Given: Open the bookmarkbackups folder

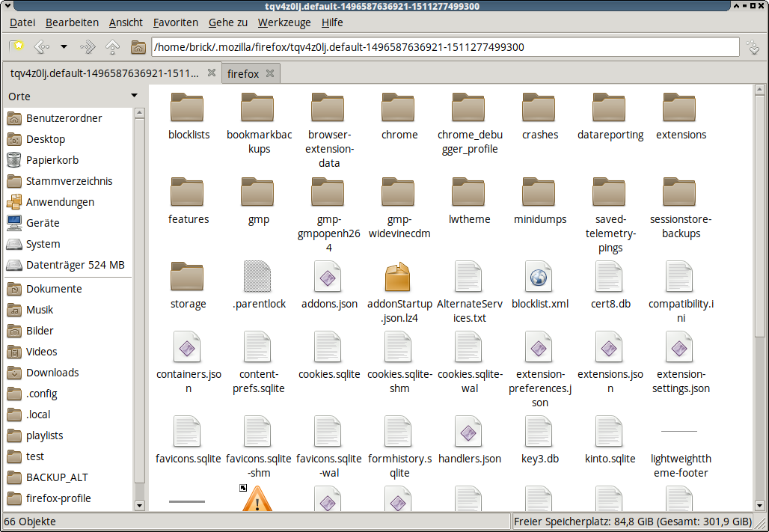Looking at the screenshot, I should pos(259,108).
